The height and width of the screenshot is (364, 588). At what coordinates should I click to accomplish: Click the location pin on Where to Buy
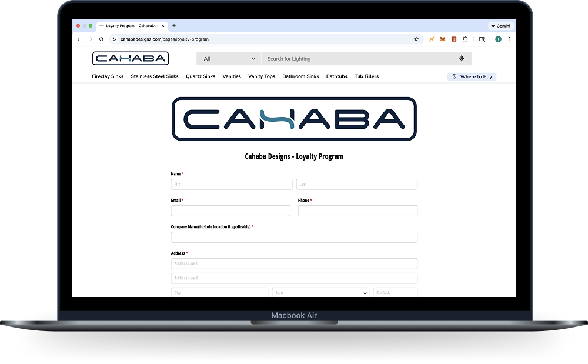[453, 76]
